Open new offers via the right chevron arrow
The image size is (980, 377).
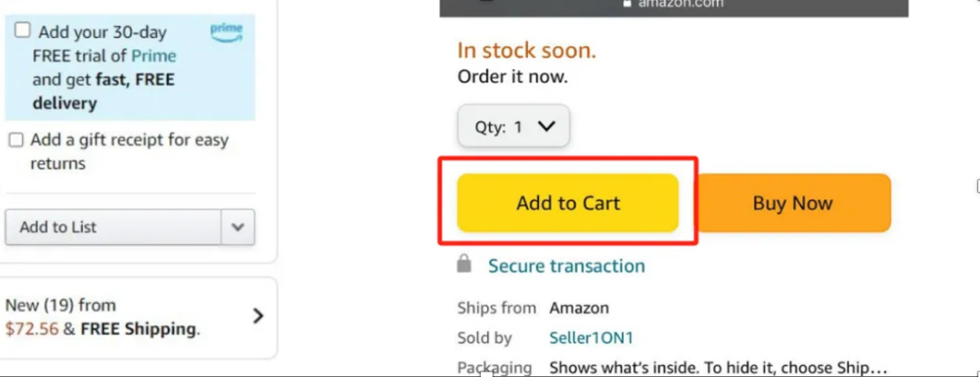pyautogui.click(x=258, y=316)
